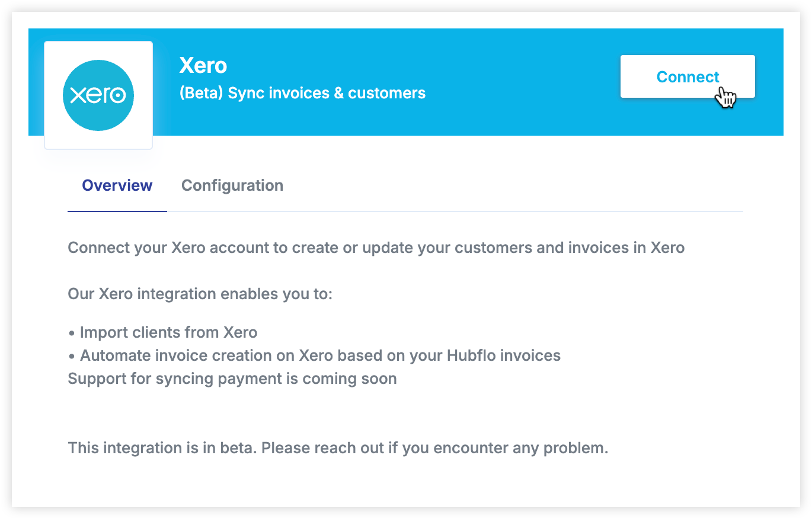Image resolution: width=812 pixels, height=519 pixels.
Task: Click the bullet marker before 'Automate invoice creation'
Action: 72,356
